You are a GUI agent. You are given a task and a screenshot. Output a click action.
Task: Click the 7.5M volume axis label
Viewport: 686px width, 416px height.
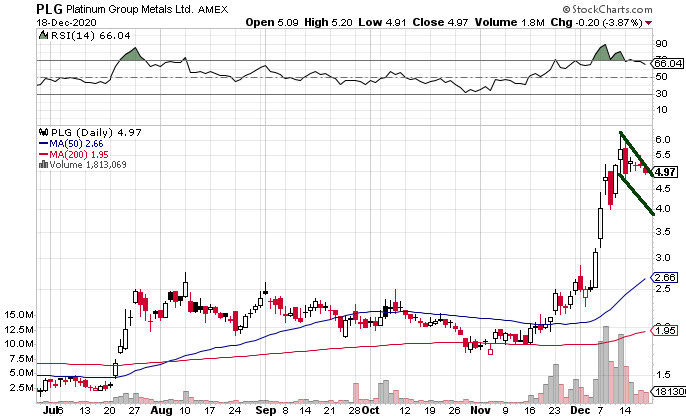22,359
